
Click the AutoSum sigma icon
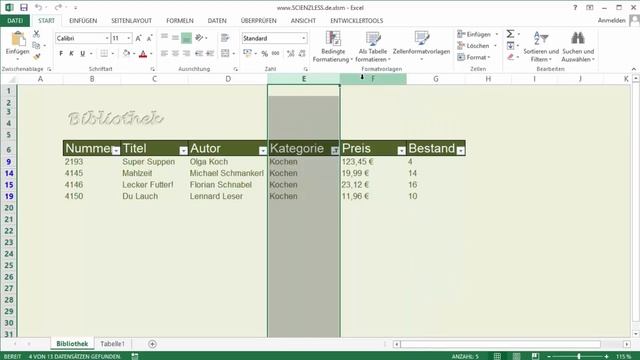510,34
